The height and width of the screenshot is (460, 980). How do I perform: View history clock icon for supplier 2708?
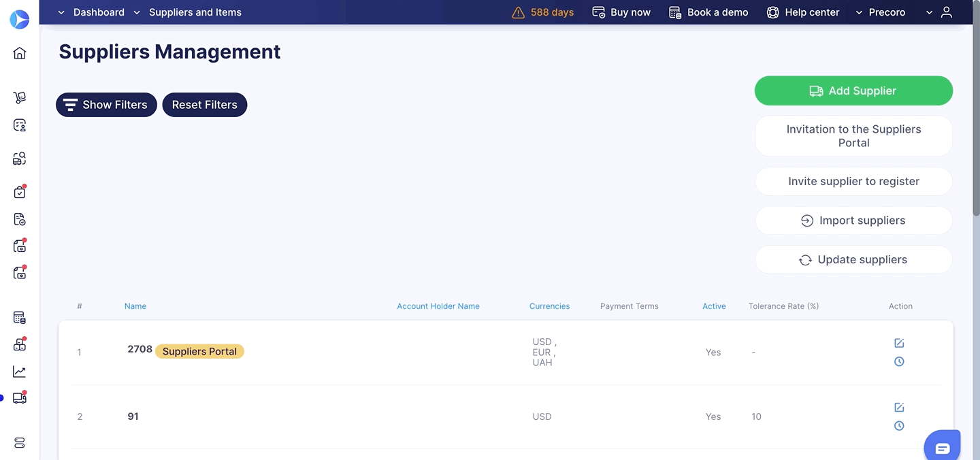click(x=899, y=361)
